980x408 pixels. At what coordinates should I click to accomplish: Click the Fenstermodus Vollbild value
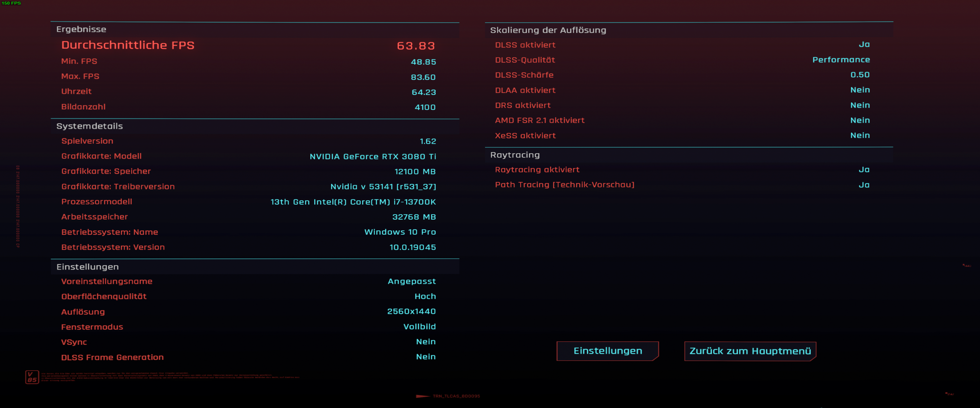[x=419, y=326]
